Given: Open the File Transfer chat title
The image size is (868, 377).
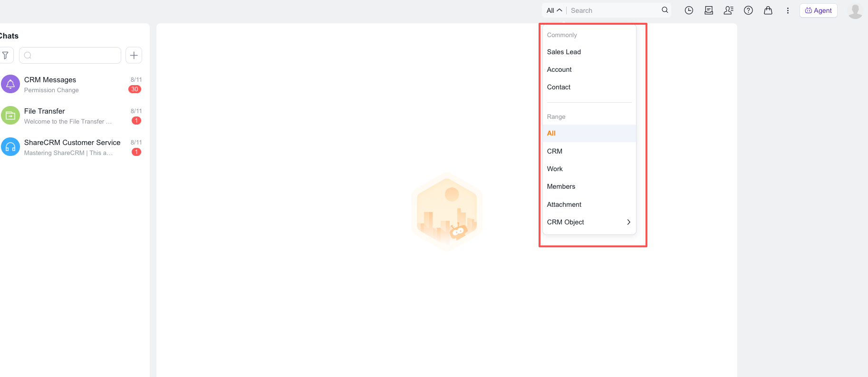Looking at the screenshot, I should (44, 111).
